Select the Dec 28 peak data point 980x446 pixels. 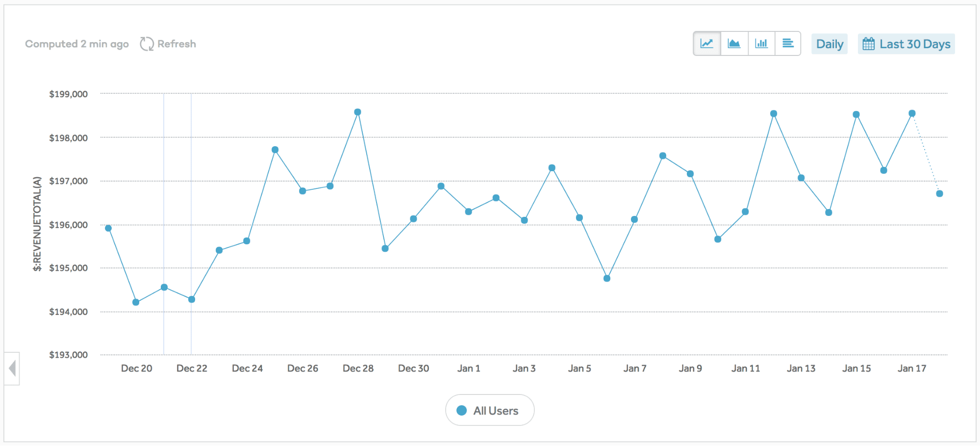point(357,112)
